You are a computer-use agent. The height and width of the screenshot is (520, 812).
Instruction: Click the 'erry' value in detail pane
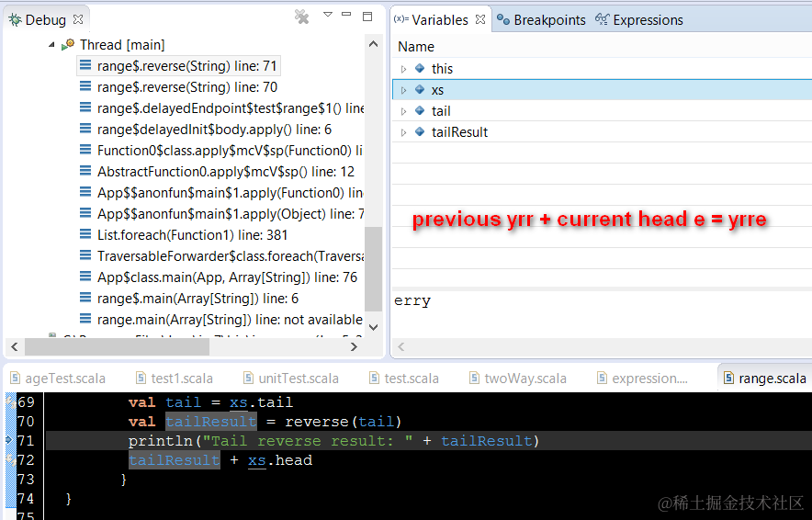point(412,301)
